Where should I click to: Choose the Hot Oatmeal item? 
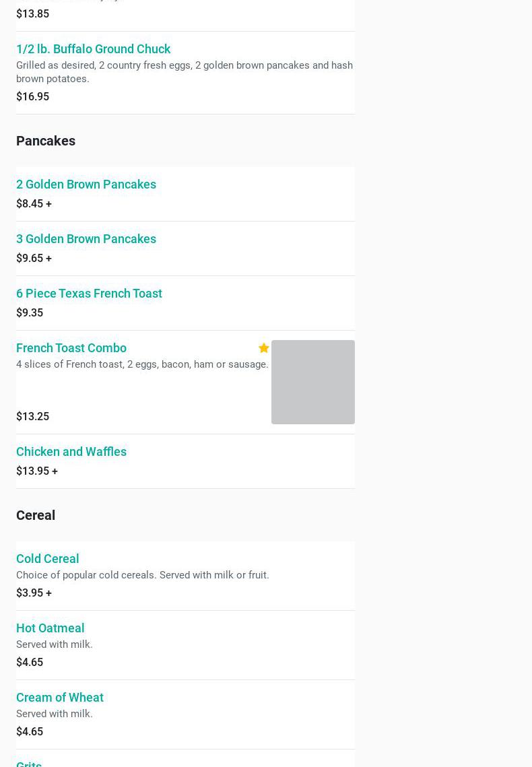pos(51,628)
